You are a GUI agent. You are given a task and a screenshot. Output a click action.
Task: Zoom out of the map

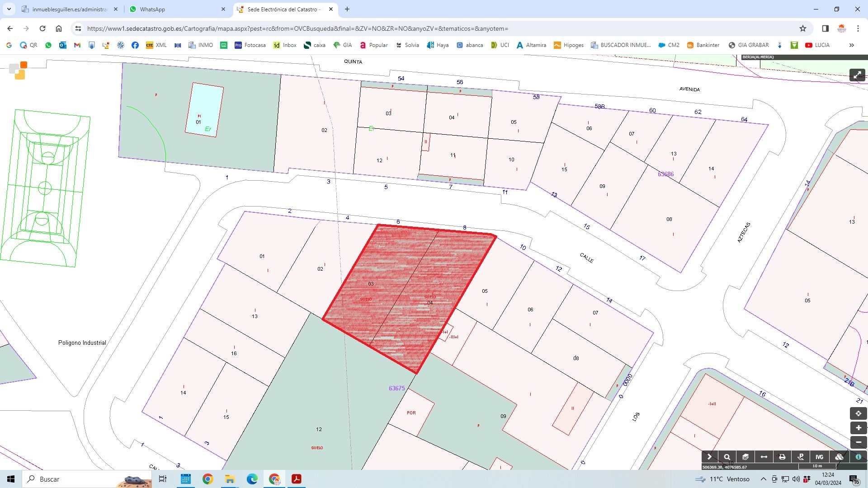[x=858, y=442]
